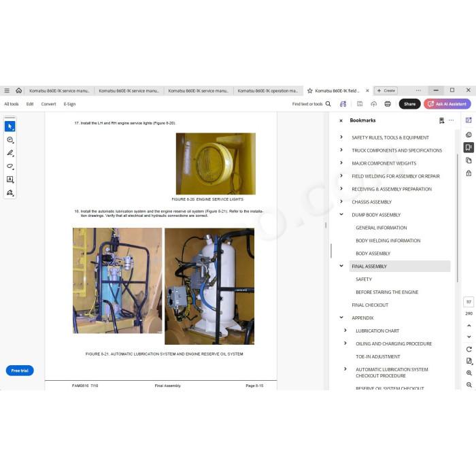The height and width of the screenshot is (476, 476).
Task: Select the highlighter draw tool
Action: click(x=10, y=153)
